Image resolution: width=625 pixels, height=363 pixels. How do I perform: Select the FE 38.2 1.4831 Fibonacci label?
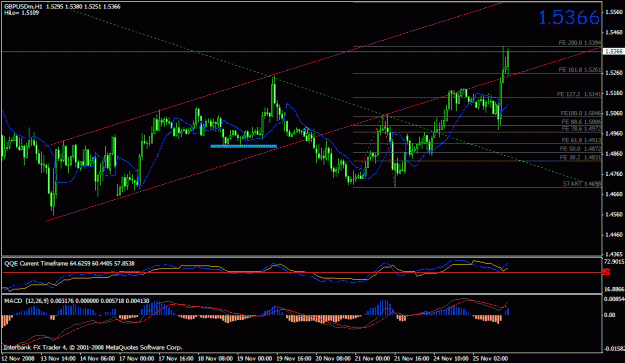click(x=580, y=158)
